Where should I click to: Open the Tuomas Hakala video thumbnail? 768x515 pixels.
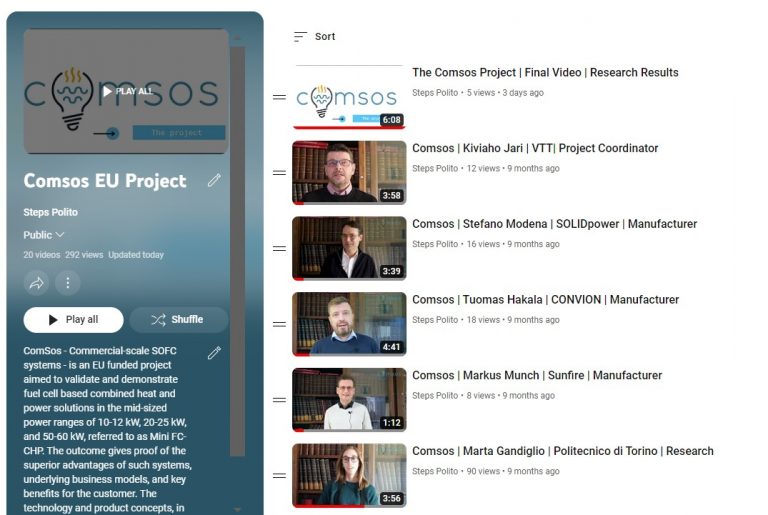point(349,324)
